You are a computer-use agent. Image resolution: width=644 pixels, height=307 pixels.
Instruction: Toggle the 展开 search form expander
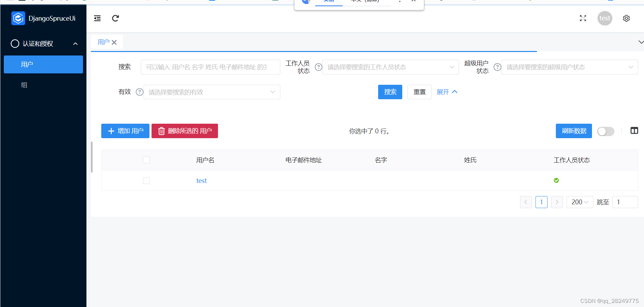pyautogui.click(x=447, y=92)
